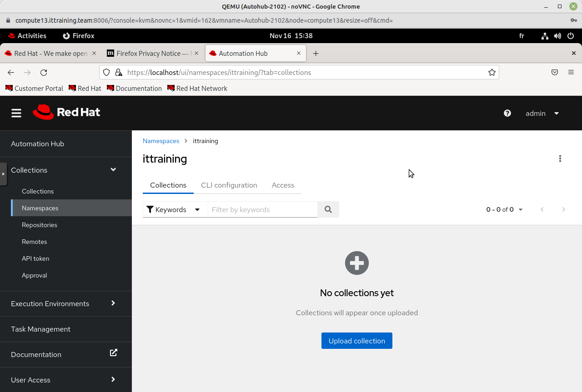Expand Execution Environments sidebar section

[x=66, y=303]
